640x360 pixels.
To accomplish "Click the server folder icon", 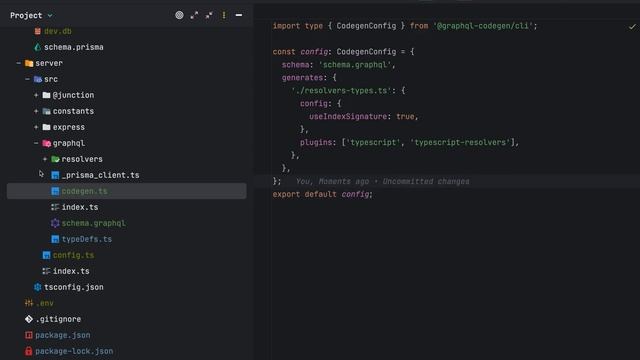I will pos(29,63).
